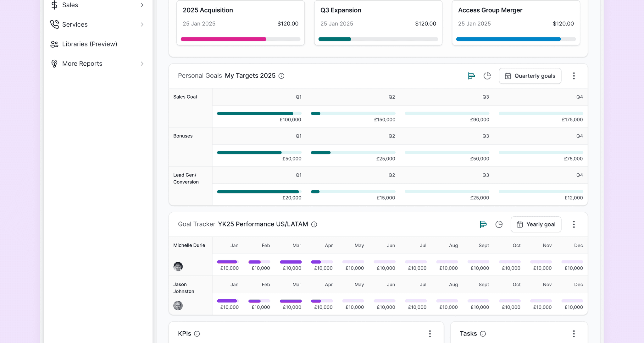Switch Goal Tracker to pie chart view
The width and height of the screenshot is (644, 343).
coord(499,224)
